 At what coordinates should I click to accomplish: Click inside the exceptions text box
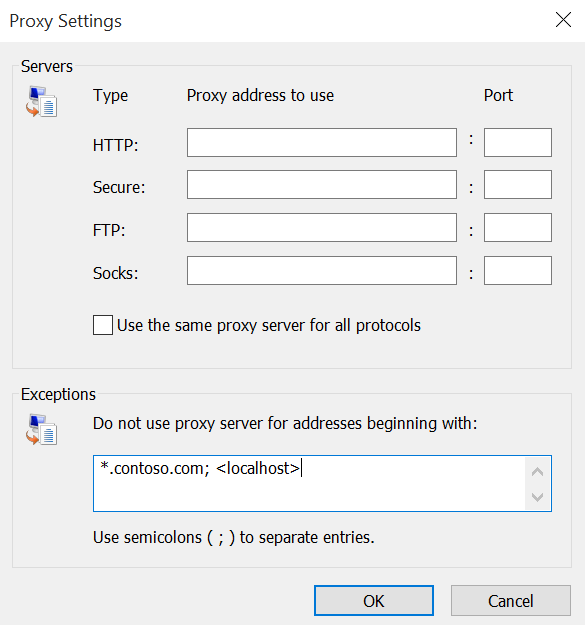click(x=309, y=483)
